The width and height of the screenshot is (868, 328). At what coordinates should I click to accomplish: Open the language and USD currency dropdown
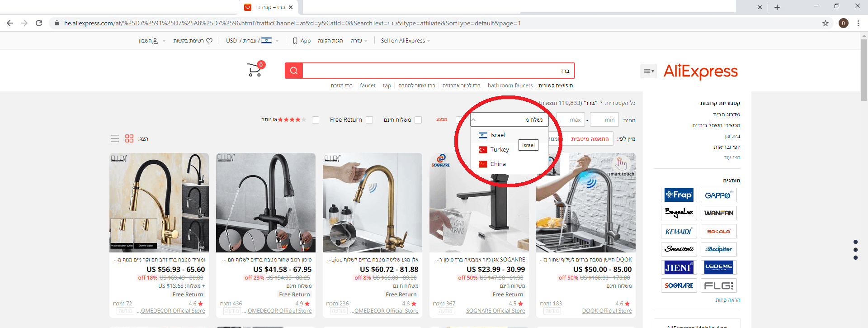252,41
